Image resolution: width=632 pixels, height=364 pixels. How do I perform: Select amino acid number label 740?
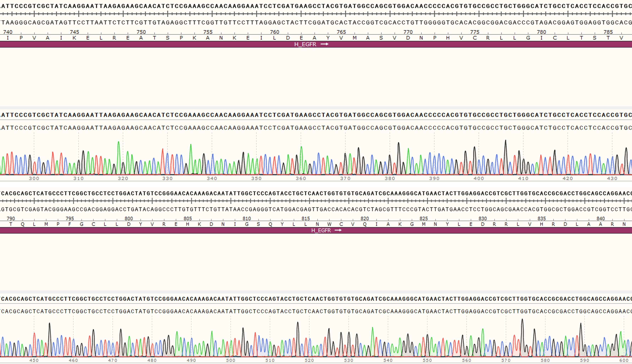coord(8,32)
